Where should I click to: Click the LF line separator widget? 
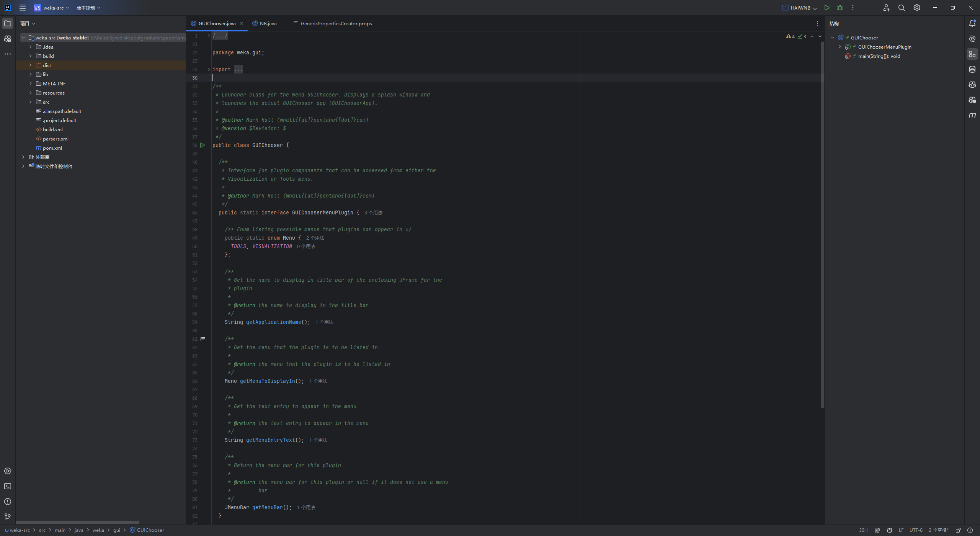901,530
